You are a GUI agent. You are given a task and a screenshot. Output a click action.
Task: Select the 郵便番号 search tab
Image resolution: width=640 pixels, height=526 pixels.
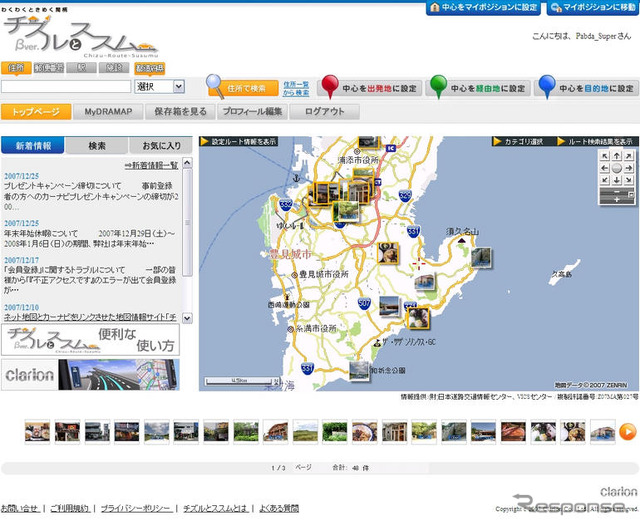pos(49,68)
